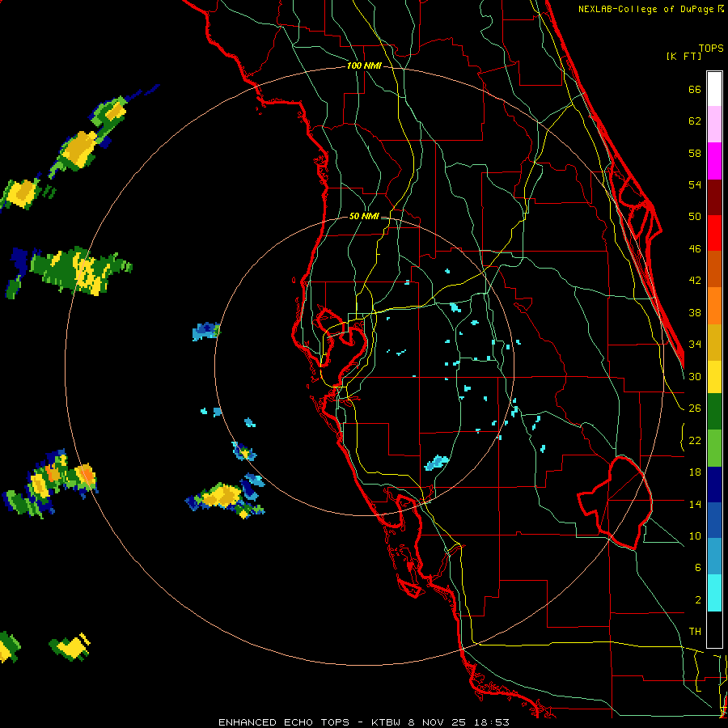Click the "50 NMI" range ring label
Image resolution: width=728 pixels, height=728 pixels.
[x=363, y=216]
